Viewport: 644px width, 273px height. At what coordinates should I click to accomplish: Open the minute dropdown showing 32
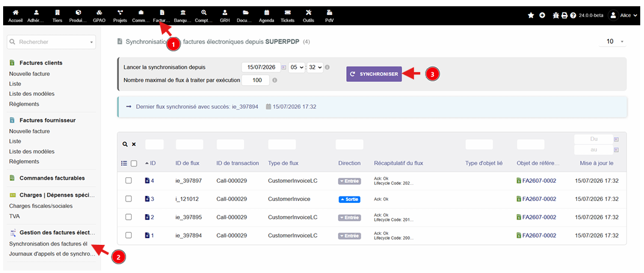click(x=315, y=67)
